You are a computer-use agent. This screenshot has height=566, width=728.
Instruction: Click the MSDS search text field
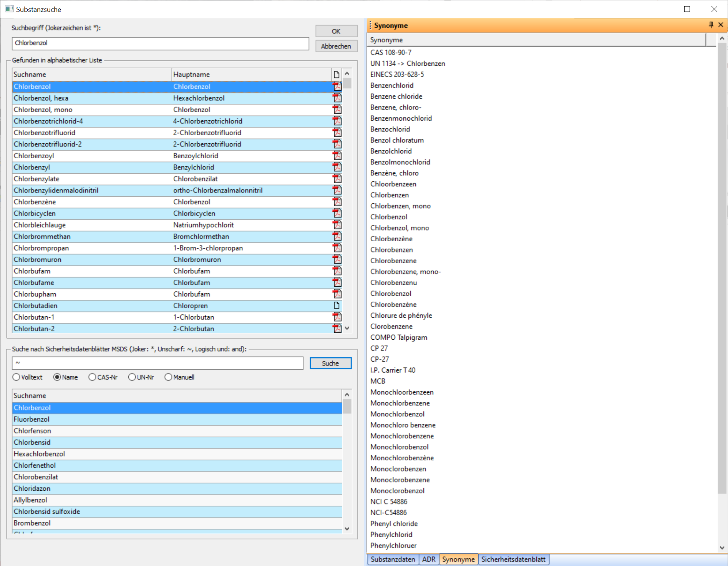pyautogui.click(x=158, y=363)
